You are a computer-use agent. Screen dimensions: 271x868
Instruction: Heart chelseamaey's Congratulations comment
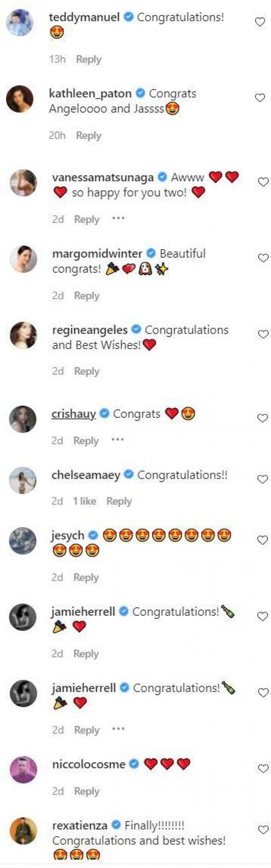tap(263, 479)
